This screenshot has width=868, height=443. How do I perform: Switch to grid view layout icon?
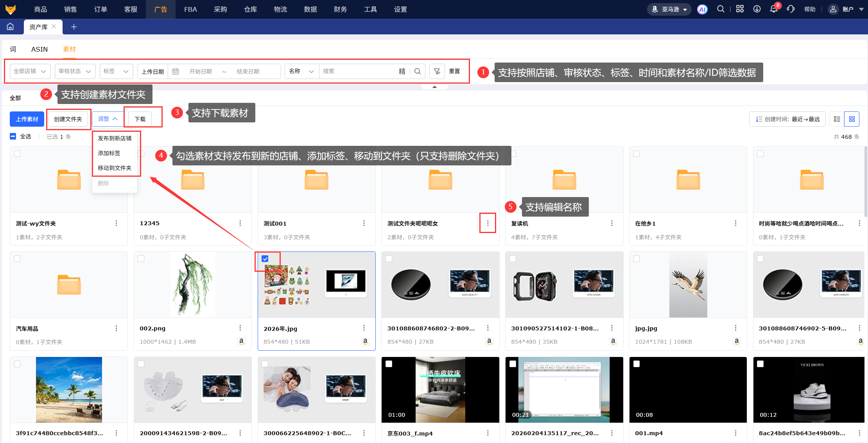pos(852,119)
